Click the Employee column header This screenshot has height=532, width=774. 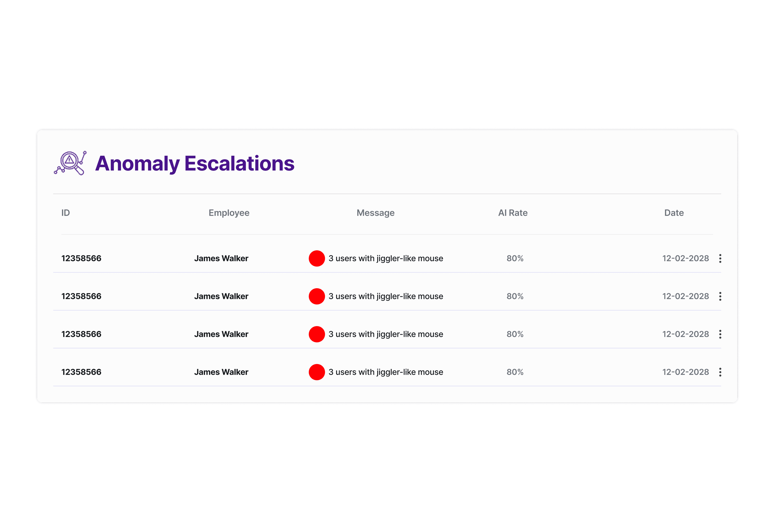tap(229, 213)
